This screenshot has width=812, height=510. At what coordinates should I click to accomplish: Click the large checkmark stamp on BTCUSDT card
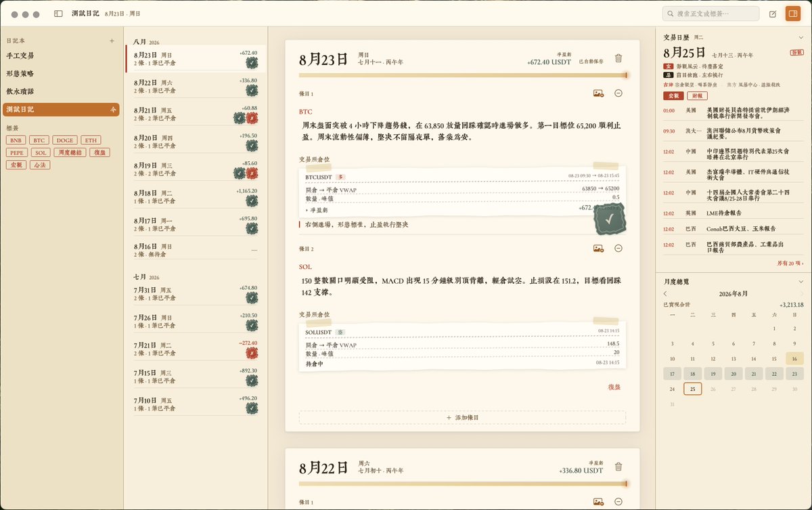[610, 218]
